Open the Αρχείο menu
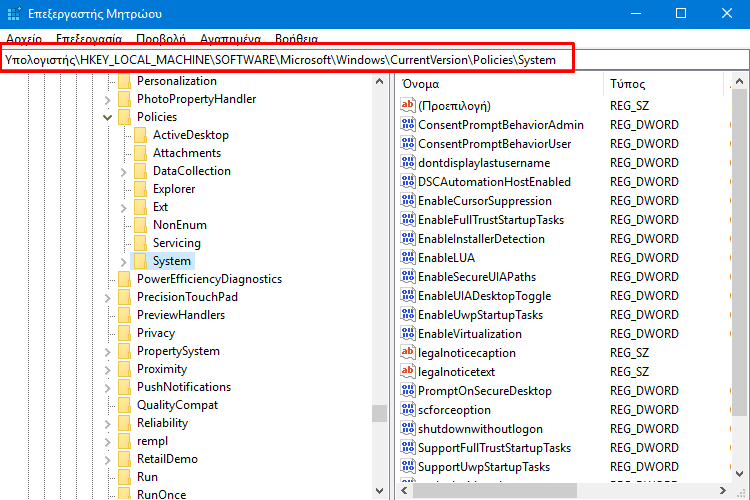This screenshot has width=750, height=500. pyautogui.click(x=24, y=39)
